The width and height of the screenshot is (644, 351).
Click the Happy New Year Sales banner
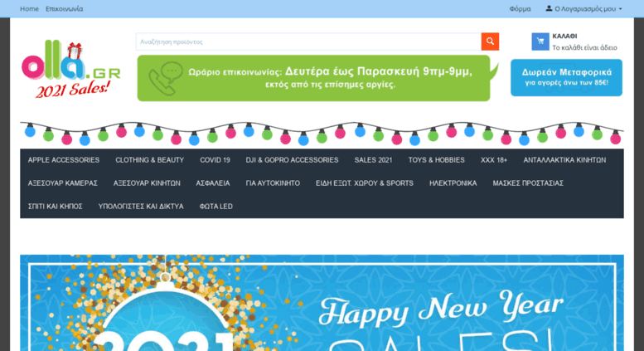point(322,303)
